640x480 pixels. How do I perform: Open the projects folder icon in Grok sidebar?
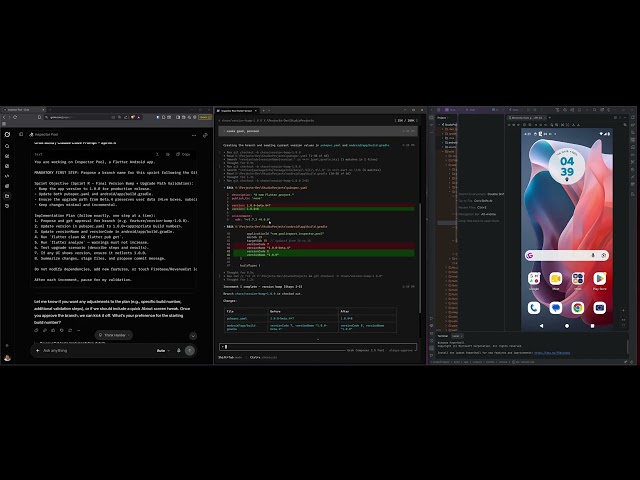[x=7, y=196]
